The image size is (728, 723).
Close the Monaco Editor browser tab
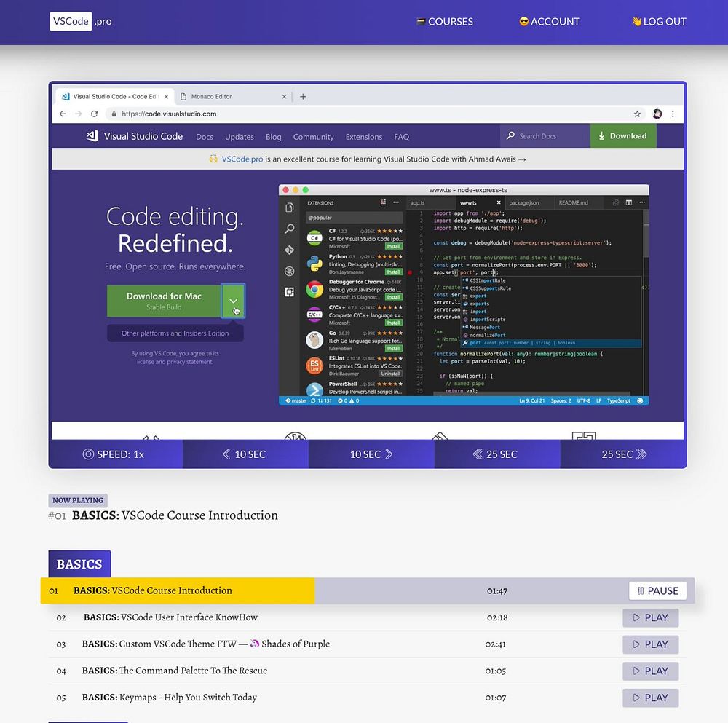pos(284,97)
